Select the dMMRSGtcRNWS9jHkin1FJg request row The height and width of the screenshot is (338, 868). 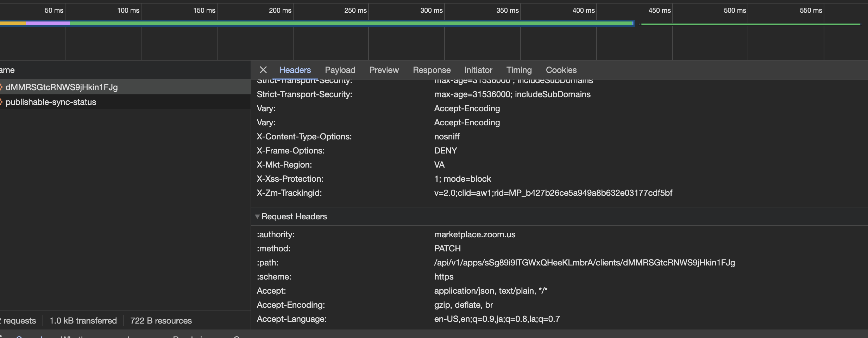coord(62,87)
